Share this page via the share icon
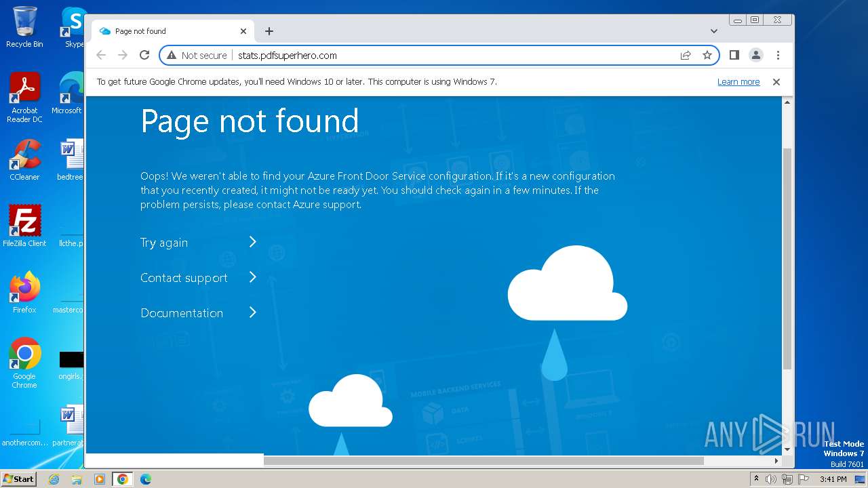868x488 pixels. tap(686, 56)
